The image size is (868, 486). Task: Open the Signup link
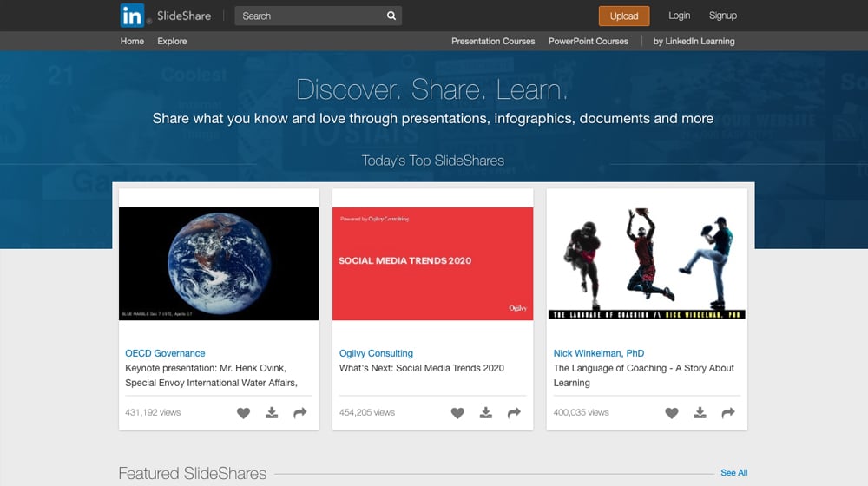(x=723, y=16)
